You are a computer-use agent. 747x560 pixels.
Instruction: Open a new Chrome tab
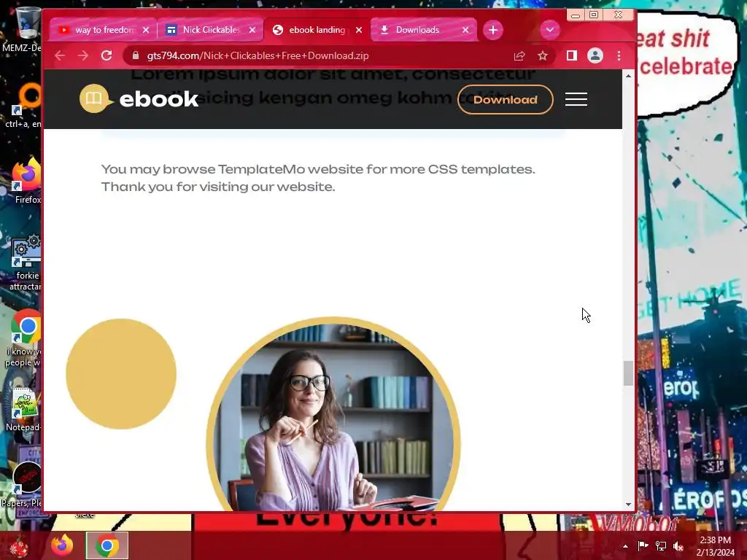(x=493, y=30)
